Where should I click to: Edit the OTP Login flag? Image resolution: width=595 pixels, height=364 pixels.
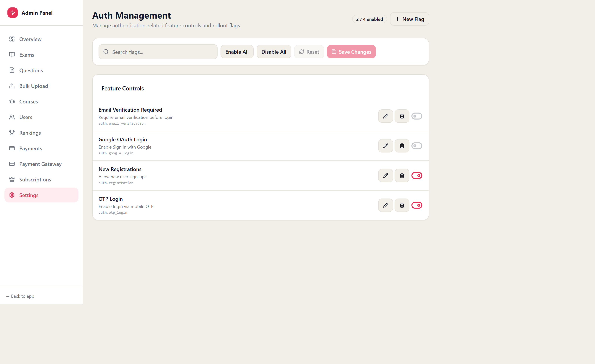(x=385, y=205)
